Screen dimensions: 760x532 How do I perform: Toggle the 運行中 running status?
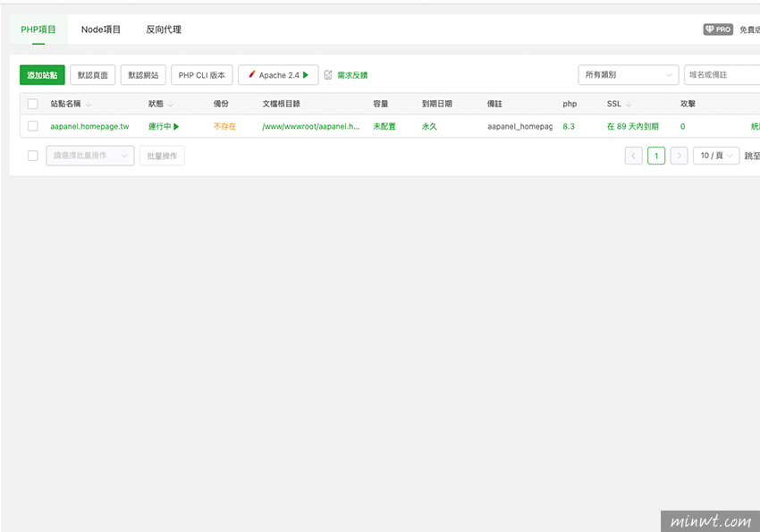point(164,126)
